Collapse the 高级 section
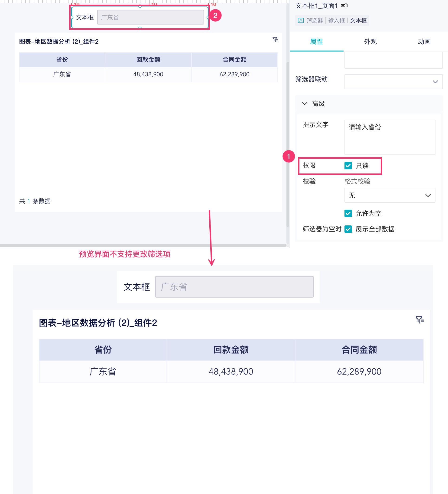This screenshot has height=494, width=448. 304,104
